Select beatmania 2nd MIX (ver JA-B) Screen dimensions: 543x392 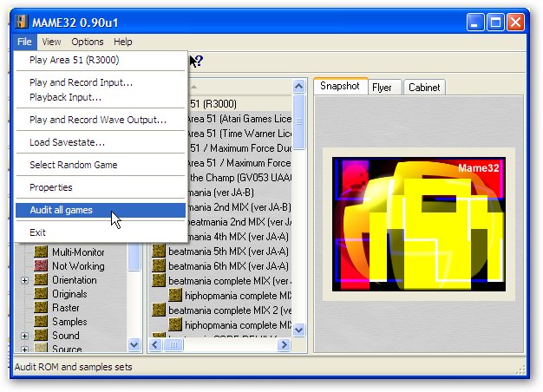(x=239, y=207)
